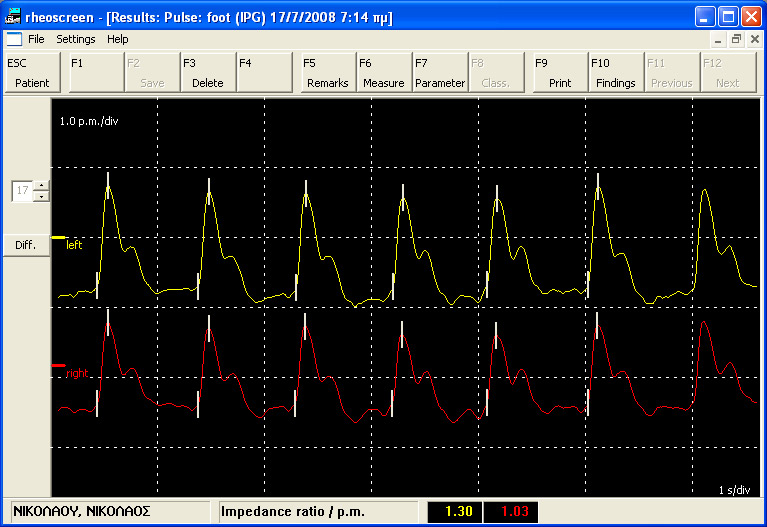Viewport: 767px width, 527px height.
Task: Increase the value 17 with up arrow
Action: tap(42, 185)
